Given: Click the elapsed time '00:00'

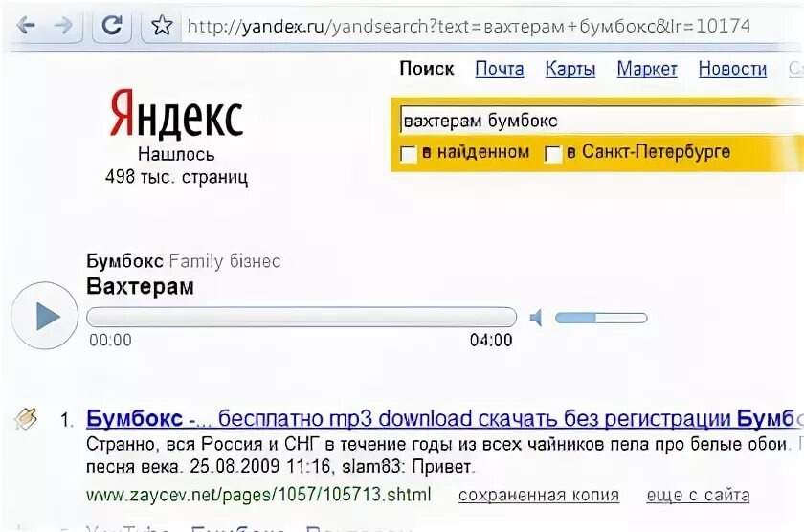Looking at the screenshot, I should tap(110, 340).
